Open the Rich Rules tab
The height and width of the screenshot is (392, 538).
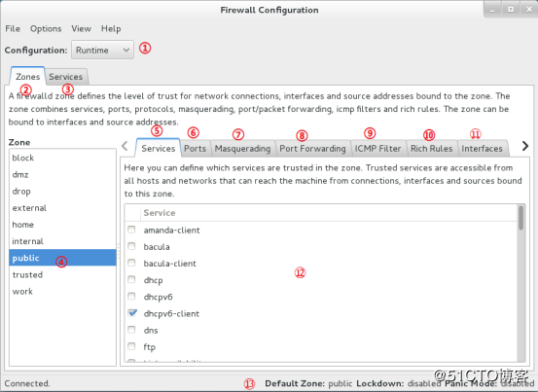[432, 149]
